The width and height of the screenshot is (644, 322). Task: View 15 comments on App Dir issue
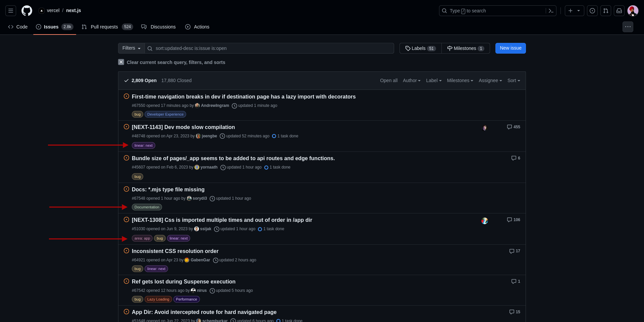(x=515, y=312)
